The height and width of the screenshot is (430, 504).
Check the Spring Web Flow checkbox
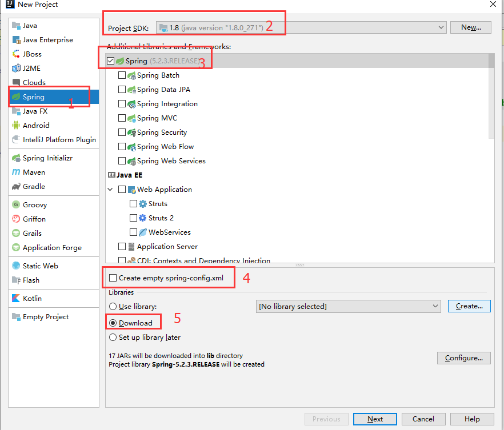(x=122, y=146)
